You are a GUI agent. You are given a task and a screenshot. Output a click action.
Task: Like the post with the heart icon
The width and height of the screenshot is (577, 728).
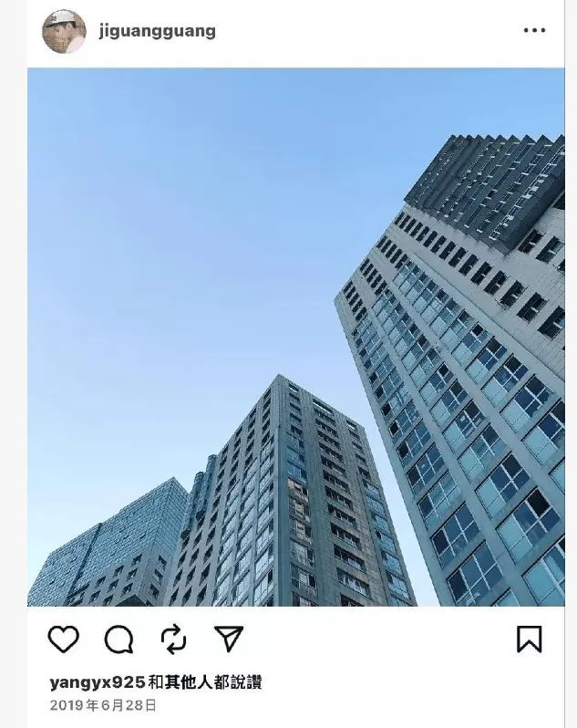[64, 639]
